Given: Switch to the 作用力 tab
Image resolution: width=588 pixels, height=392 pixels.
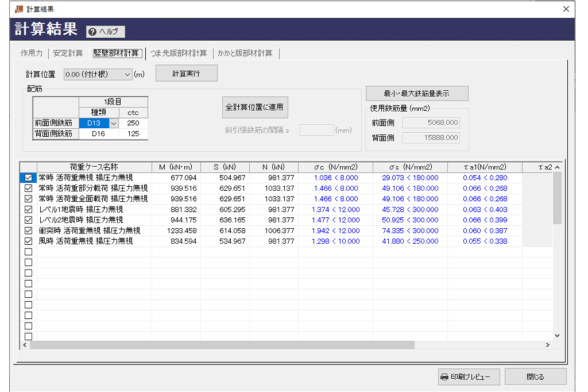Looking at the screenshot, I should 32,53.
